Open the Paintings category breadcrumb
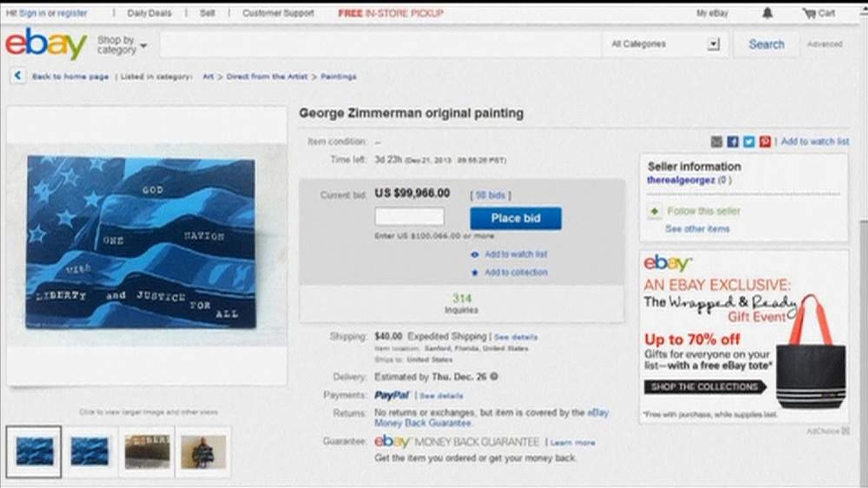This screenshot has width=868, height=488. 338,76
